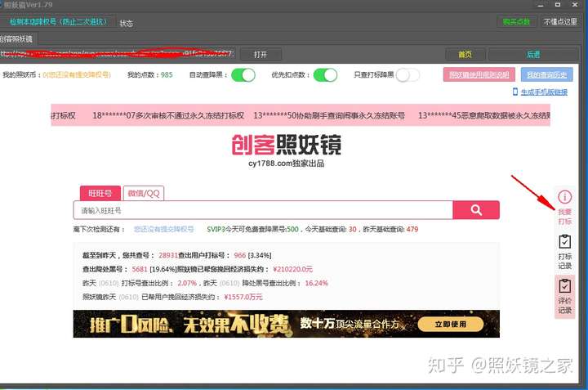This screenshot has height=390, width=588.
Task: Click the 后退 back button
Action: coord(532,55)
